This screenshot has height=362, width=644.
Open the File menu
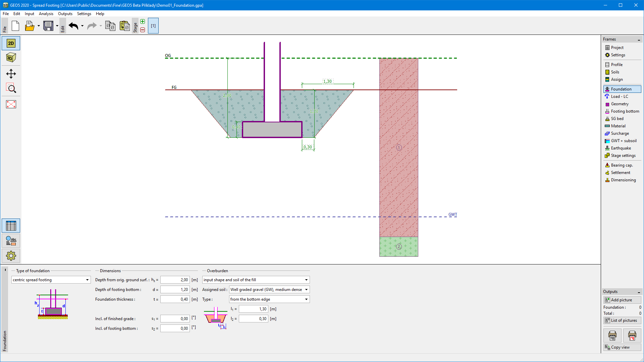point(6,14)
